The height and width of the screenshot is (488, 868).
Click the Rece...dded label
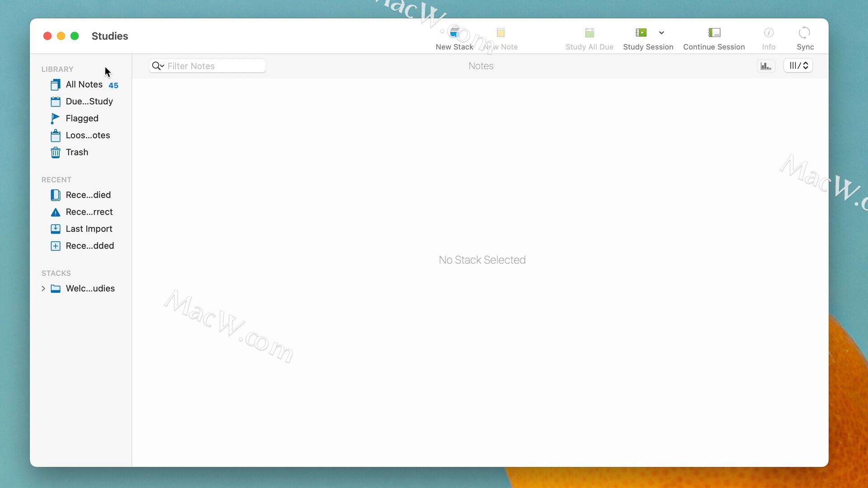(90, 246)
